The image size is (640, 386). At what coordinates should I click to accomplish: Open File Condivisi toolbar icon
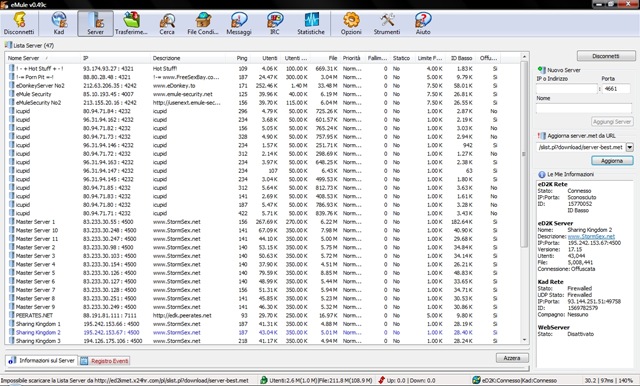point(203,23)
